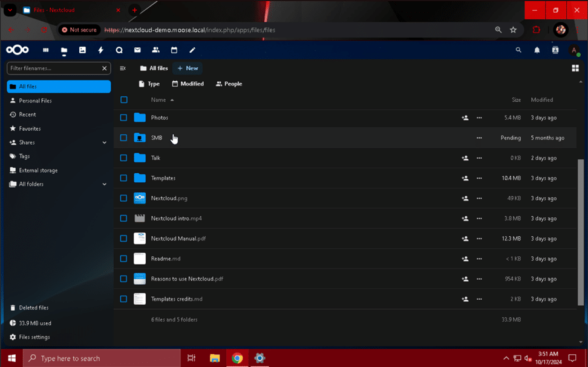The image size is (588, 367).
Task: Share Reasons to use Nextcloud.pdf
Action: click(x=465, y=279)
